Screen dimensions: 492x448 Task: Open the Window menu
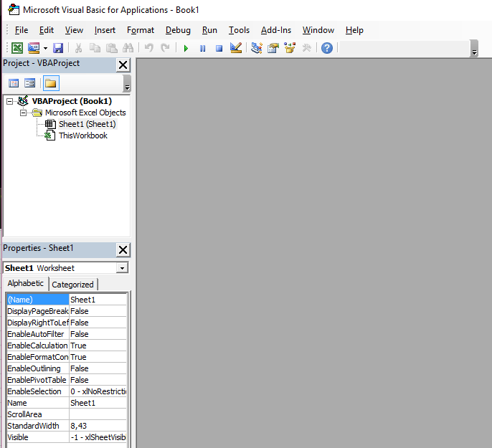click(x=318, y=30)
